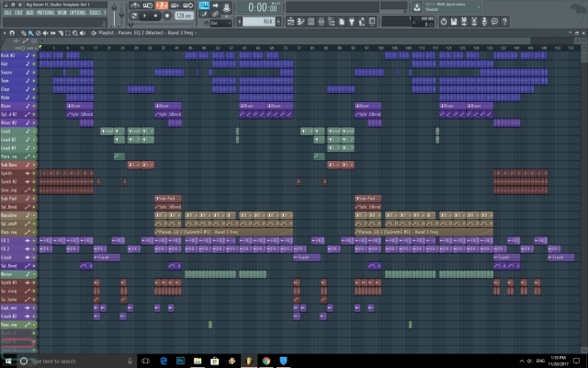Screen dimensions: 588x368
Task: Toggle typing keyboard to piano icon
Action: (x=204, y=6)
